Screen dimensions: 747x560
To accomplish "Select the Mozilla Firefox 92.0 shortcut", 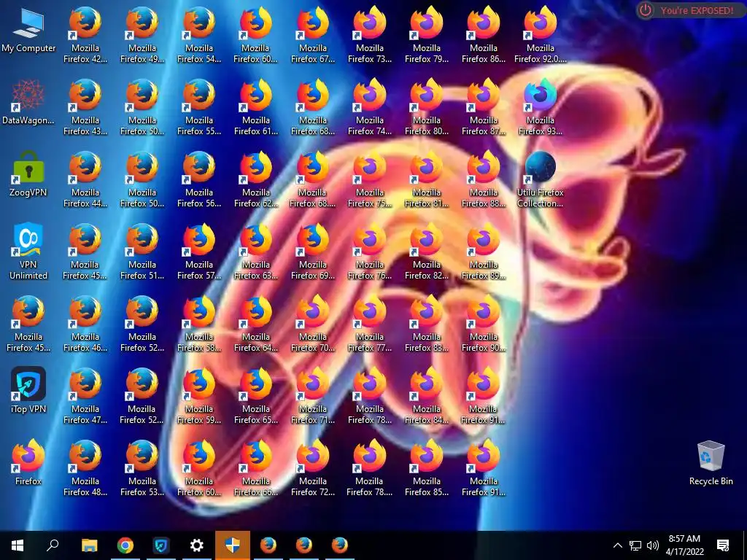I will coord(541,35).
